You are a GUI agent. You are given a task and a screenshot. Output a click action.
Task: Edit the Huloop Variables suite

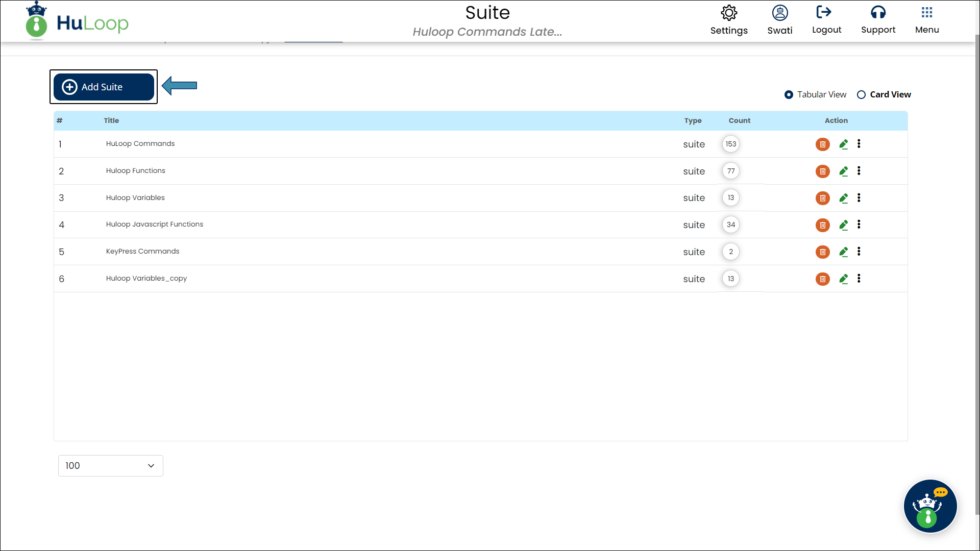[844, 198]
